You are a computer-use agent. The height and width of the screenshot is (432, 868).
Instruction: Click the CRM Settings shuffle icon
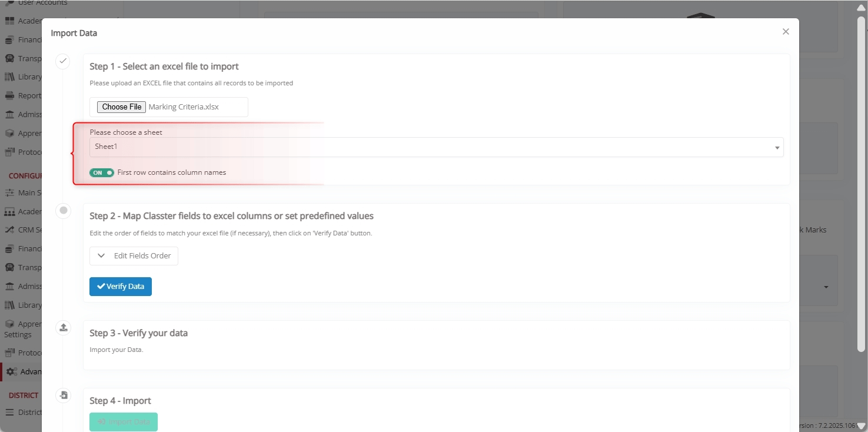(9, 230)
